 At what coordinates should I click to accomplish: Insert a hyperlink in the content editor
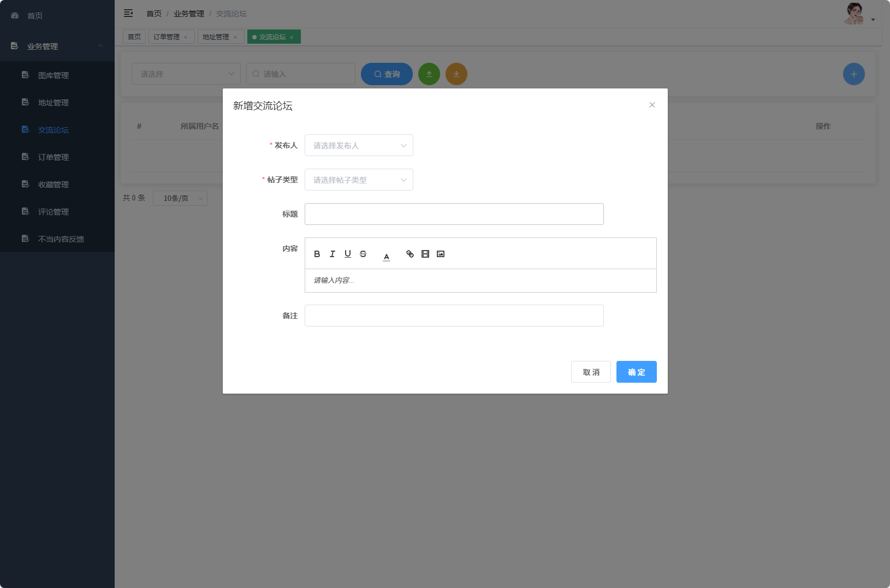(410, 254)
